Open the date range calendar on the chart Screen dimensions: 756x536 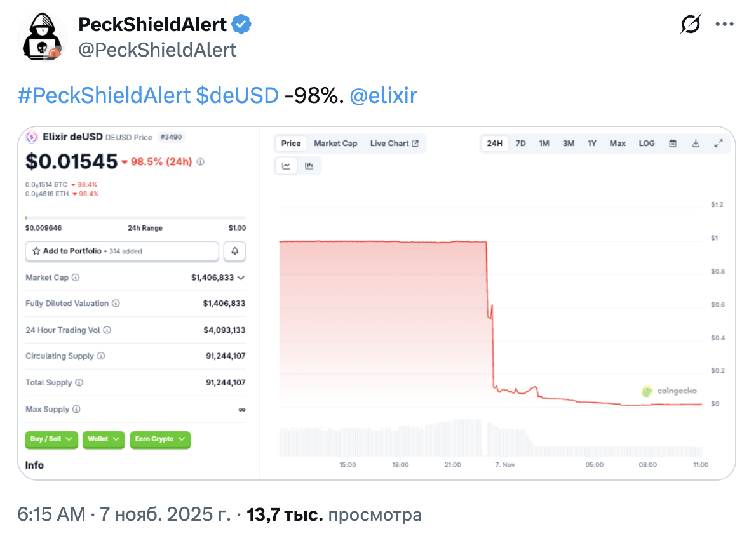(x=672, y=144)
